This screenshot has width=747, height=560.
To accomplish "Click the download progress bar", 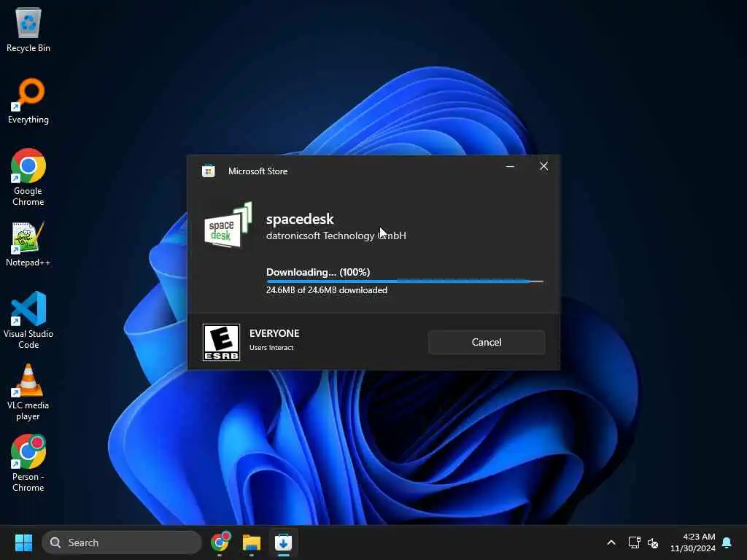I will click(x=404, y=281).
